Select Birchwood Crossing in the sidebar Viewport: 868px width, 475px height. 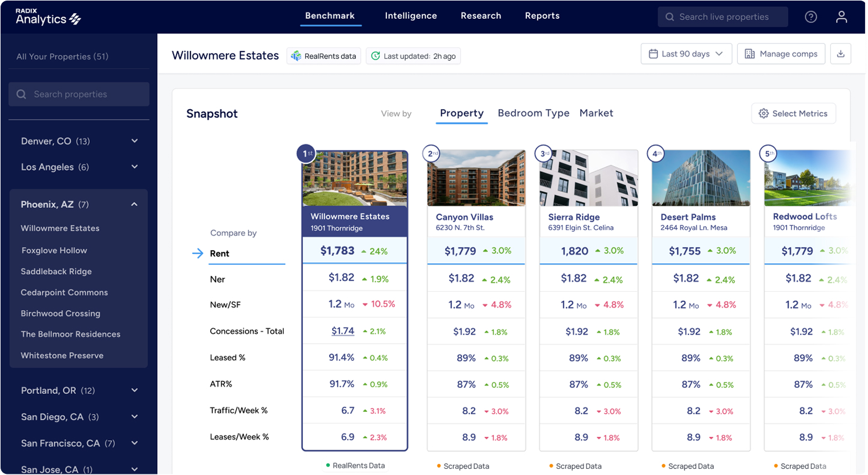(x=61, y=313)
